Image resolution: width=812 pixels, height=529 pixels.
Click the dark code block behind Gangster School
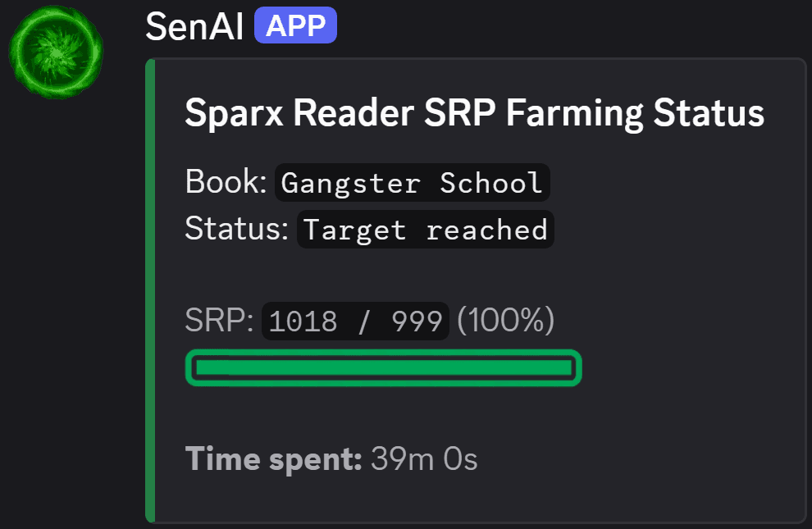click(x=411, y=181)
